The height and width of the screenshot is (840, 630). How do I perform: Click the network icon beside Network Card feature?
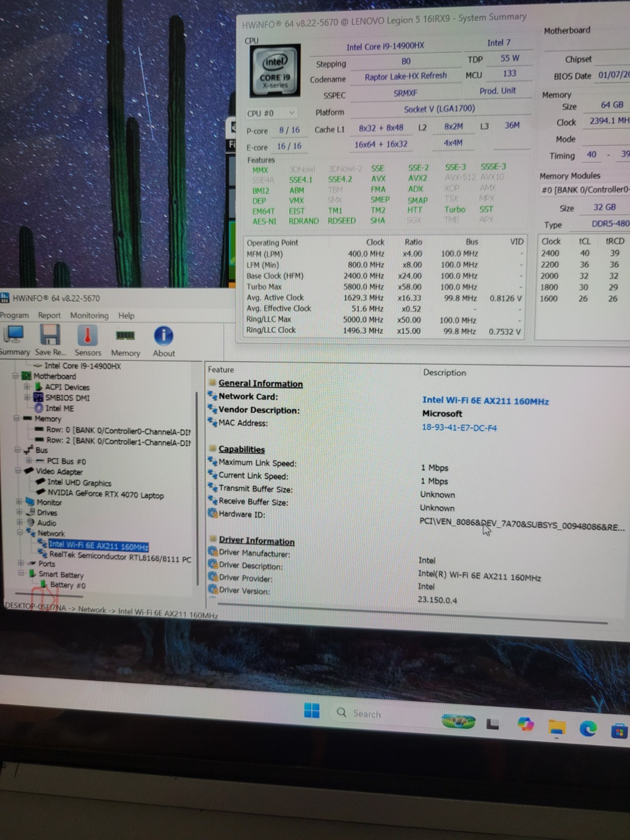pyautogui.click(x=212, y=396)
